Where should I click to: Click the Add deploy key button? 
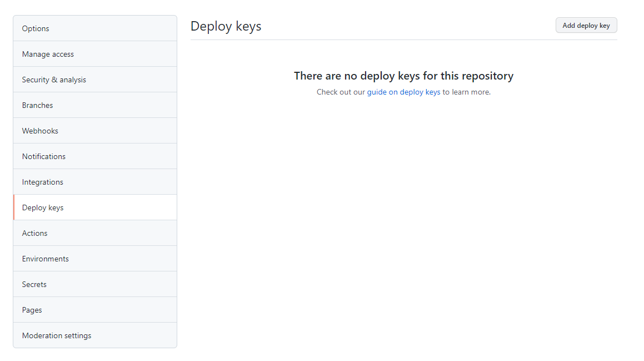pos(586,26)
